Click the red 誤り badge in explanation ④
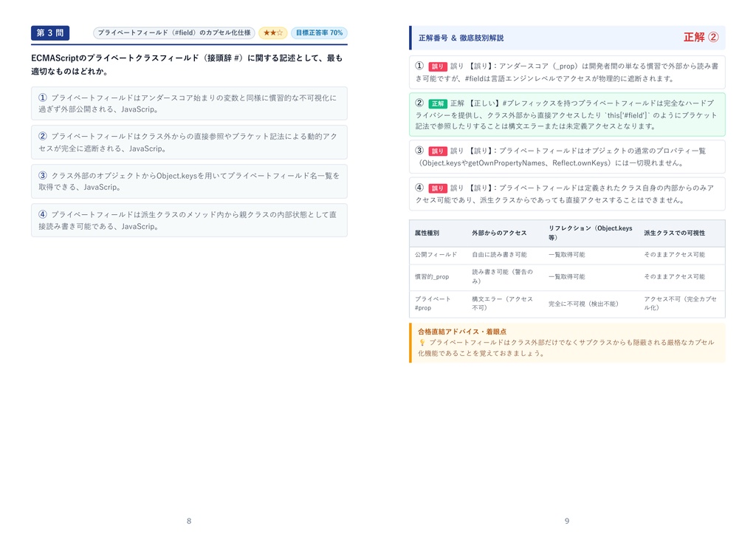The height and width of the screenshot is (537, 756). (438, 188)
